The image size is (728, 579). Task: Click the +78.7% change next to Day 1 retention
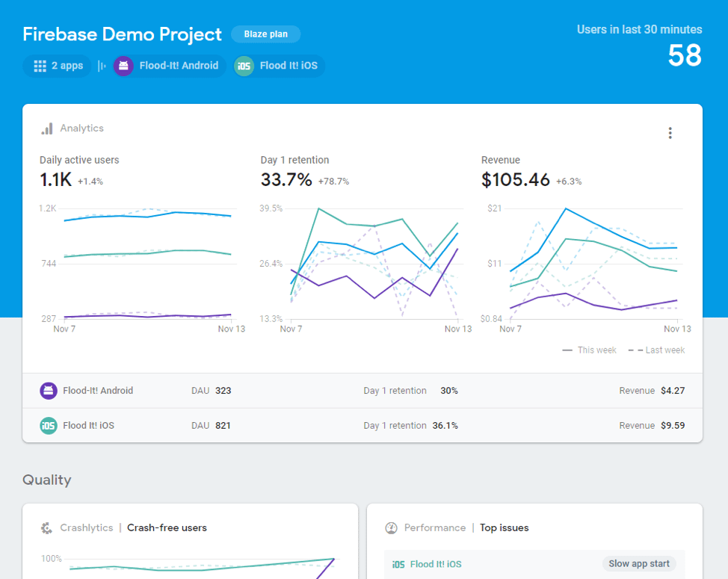[x=333, y=182]
